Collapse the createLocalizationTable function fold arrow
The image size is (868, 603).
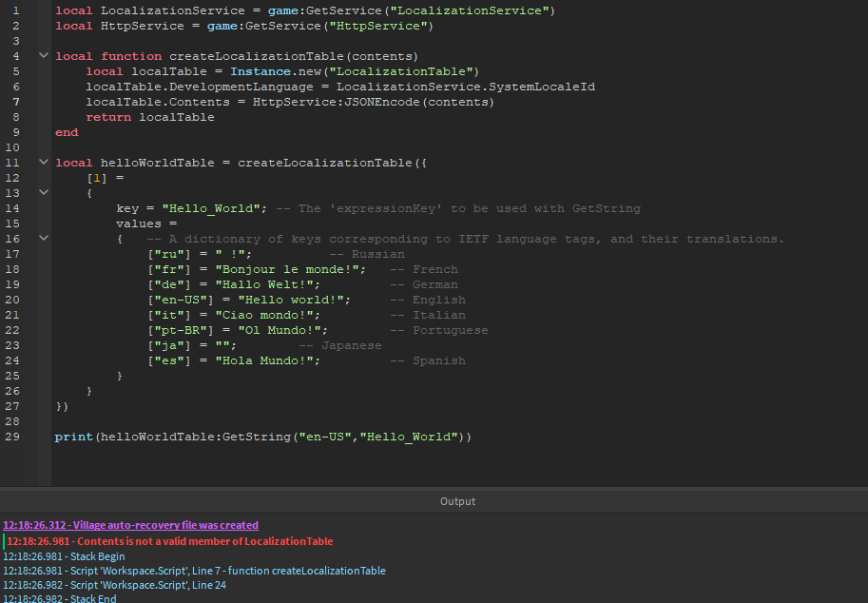(44, 56)
